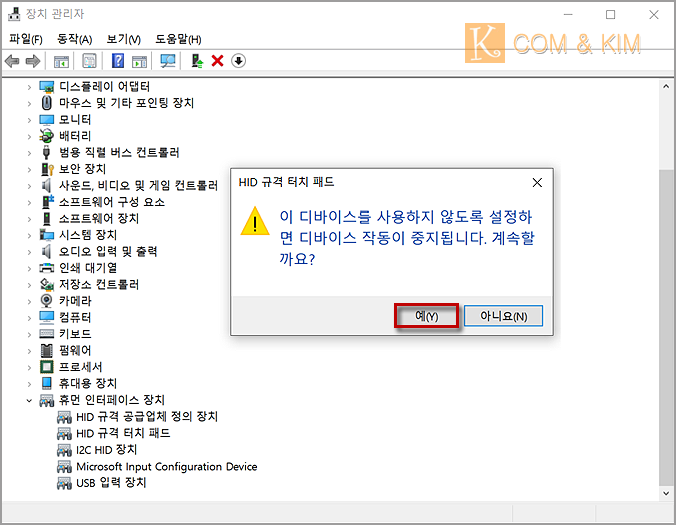
Task: Click the blue Help question mark icon
Action: pos(118,61)
